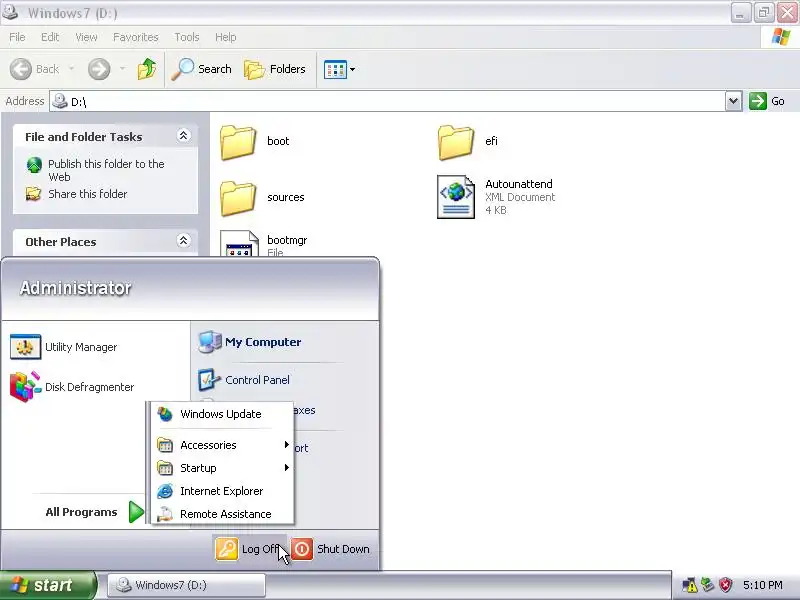The image size is (800, 600).
Task: Click the Utility Manager icon in Start menu
Action: click(x=26, y=347)
